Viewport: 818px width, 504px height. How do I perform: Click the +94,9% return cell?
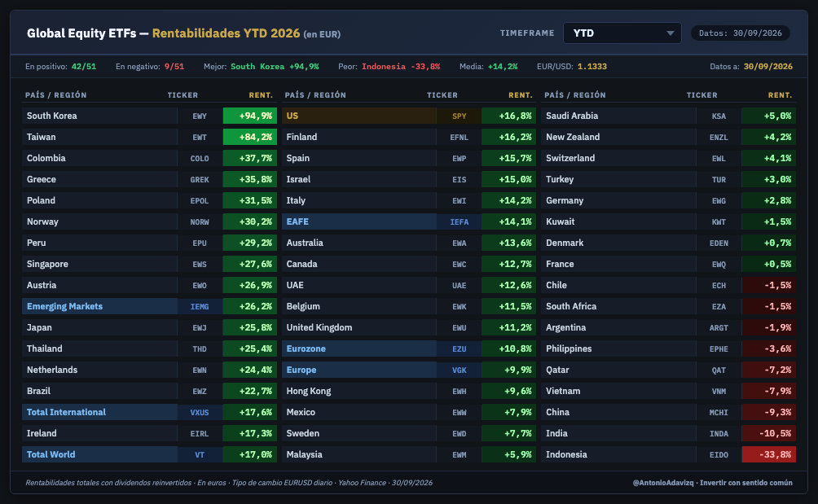pos(250,116)
